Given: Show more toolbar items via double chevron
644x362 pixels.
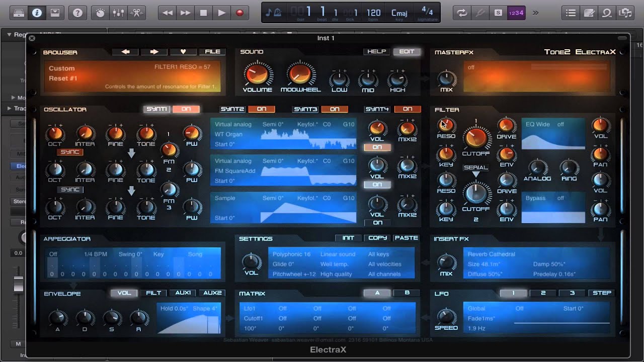Looking at the screenshot, I should 535,13.
